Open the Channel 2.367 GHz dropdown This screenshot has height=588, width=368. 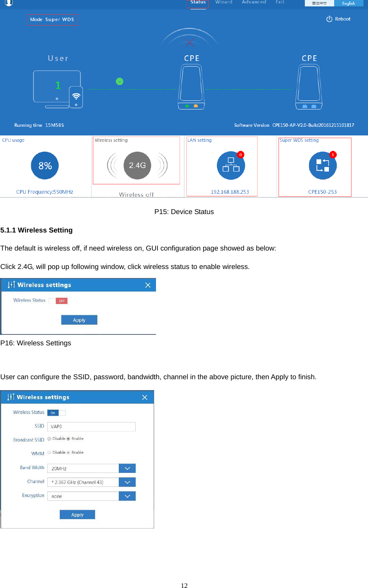click(91, 482)
